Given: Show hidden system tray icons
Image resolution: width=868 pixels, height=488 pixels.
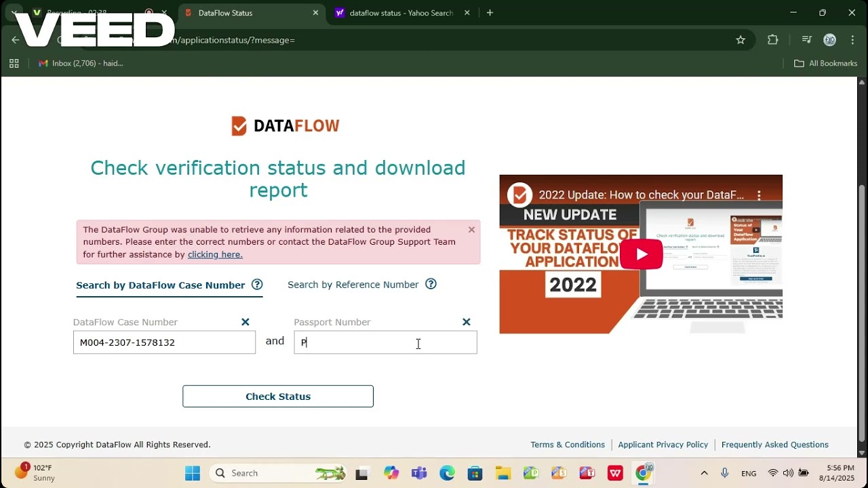Looking at the screenshot, I should point(704,473).
